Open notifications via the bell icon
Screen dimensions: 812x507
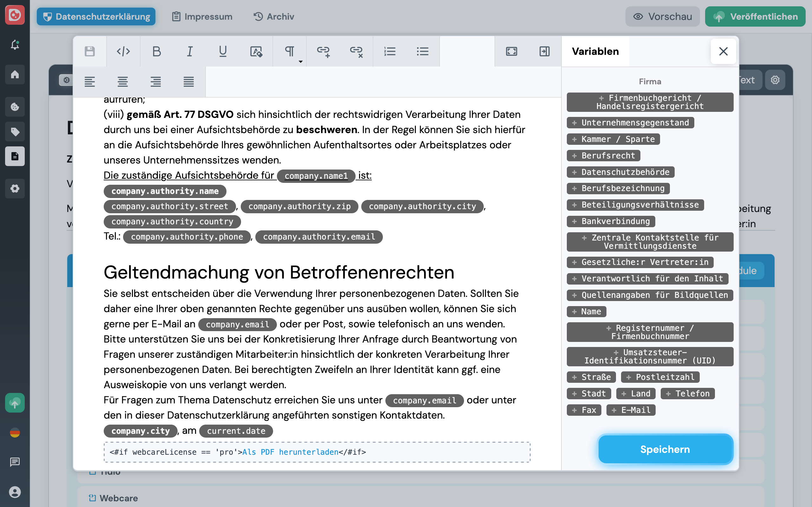15,45
